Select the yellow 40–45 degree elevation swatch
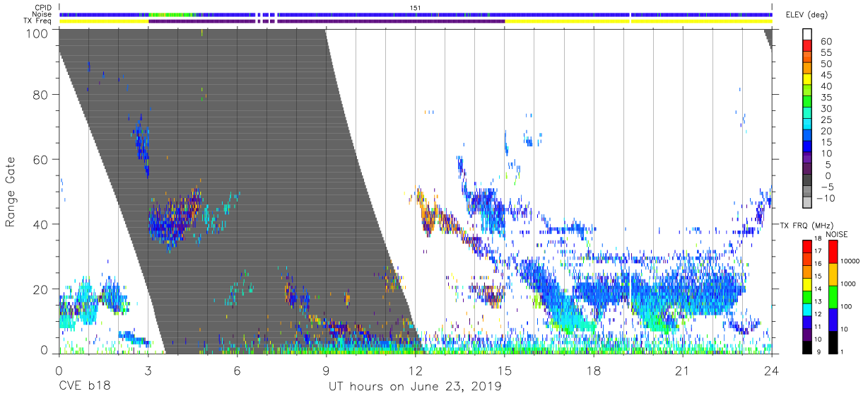Viewport: 868px width, 401px height. pyautogui.click(x=807, y=81)
